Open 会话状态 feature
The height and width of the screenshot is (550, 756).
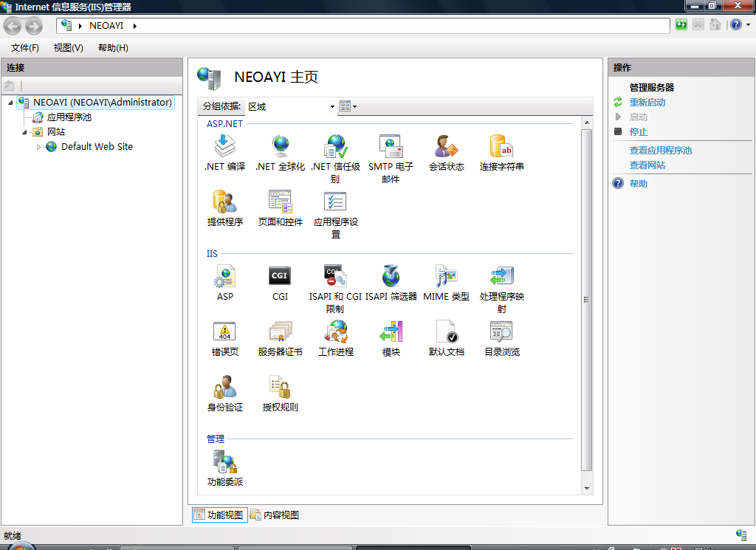[x=447, y=153]
